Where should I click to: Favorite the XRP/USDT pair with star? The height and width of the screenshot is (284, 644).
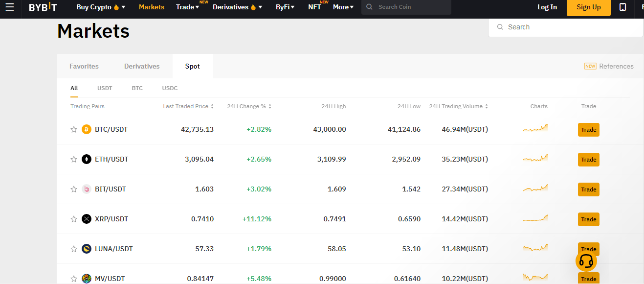[x=74, y=219]
